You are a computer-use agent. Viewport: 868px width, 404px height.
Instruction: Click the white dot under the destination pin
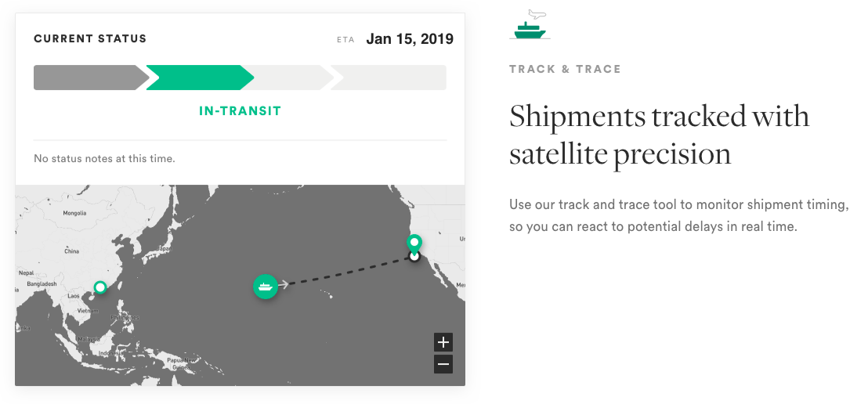click(x=414, y=256)
